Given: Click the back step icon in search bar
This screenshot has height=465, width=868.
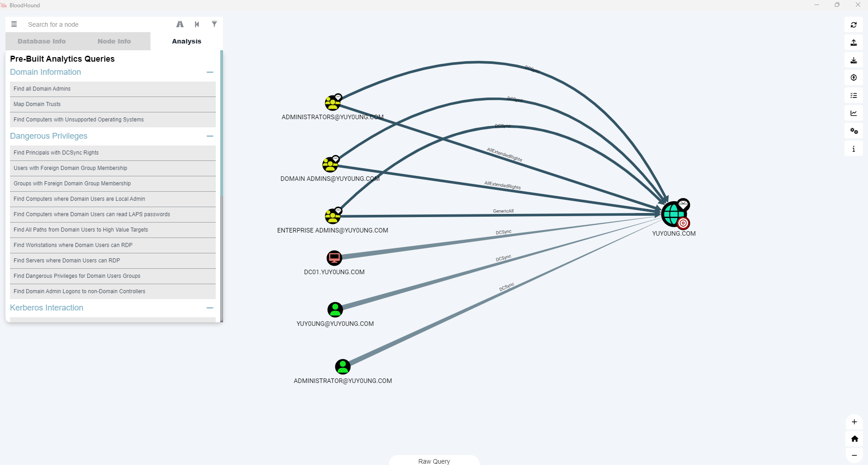Looking at the screenshot, I should 197,24.
